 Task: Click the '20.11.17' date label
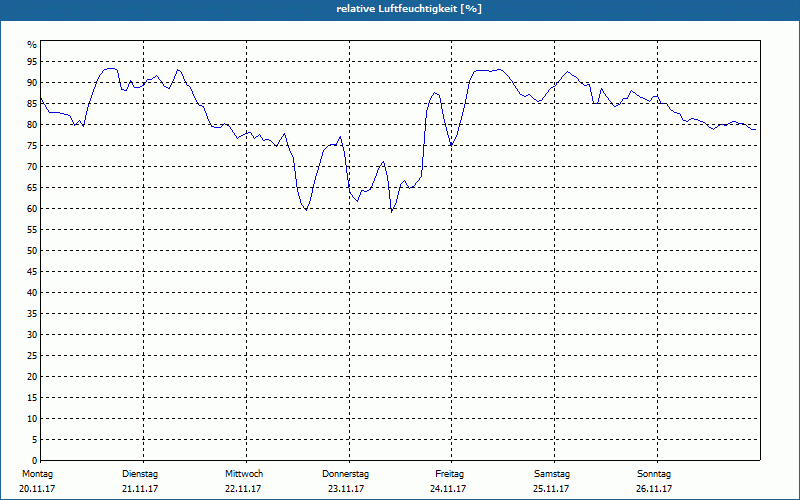(x=37, y=489)
